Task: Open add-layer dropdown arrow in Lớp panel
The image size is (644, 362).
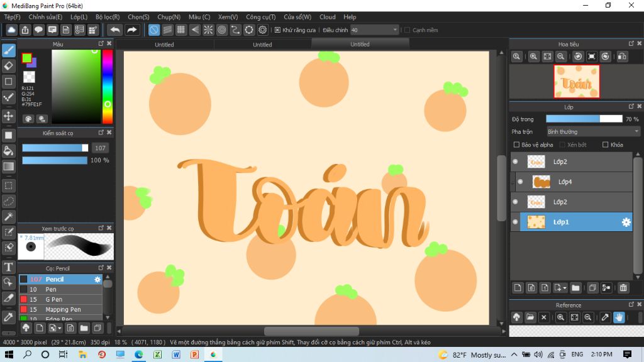Action: pyautogui.click(x=565, y=288)
